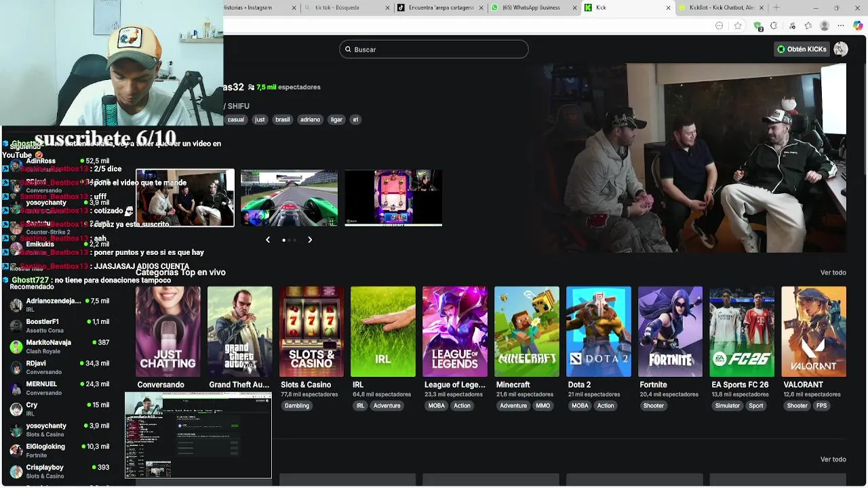Viewport: 868px width, 488px height.
Task: Open MarkitoNavaja green avatar in sidebar
Action: pos(16,347)
